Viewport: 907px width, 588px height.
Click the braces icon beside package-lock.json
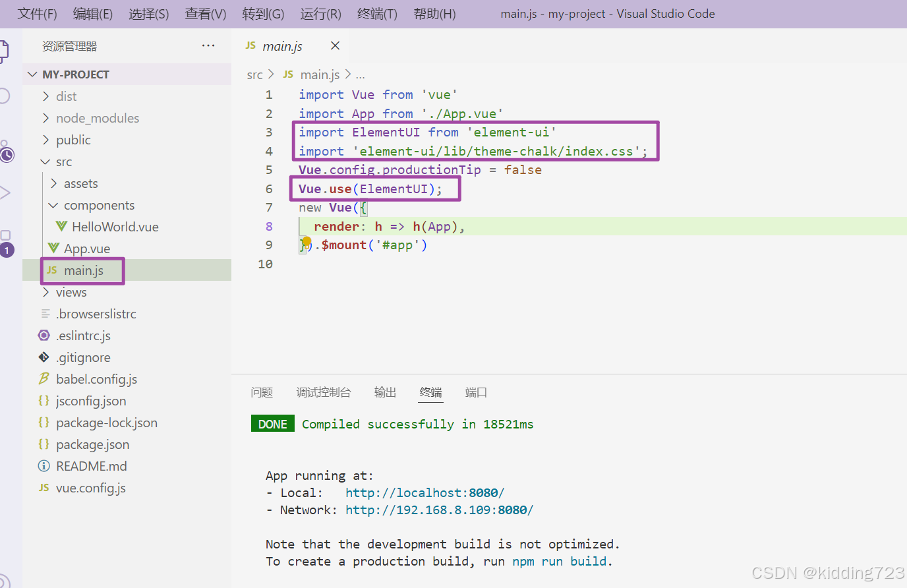click(x=44, y=422)
